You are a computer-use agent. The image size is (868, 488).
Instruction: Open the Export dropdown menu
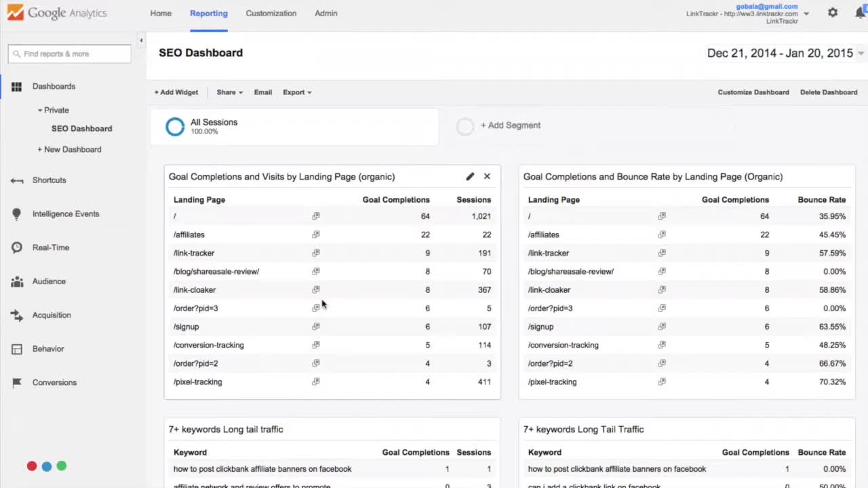click(297, 92)
